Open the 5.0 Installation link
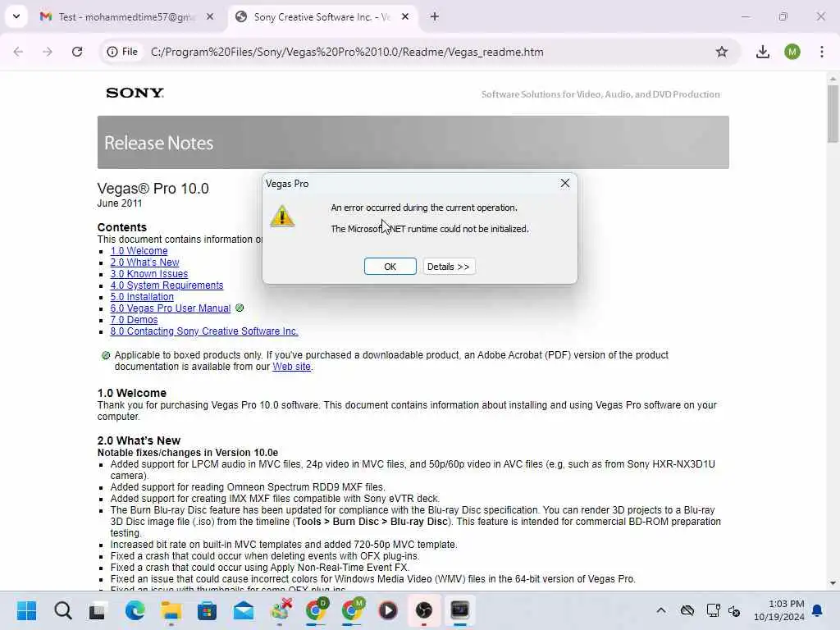Screen dimensions: 840x630 pyautogui.click(x=142, y=297)
